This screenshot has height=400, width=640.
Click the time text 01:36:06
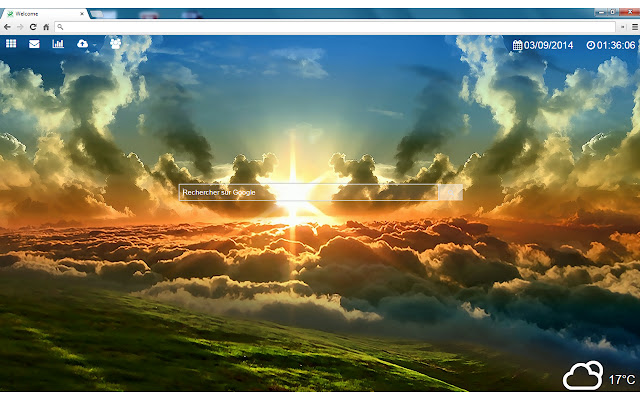click(616, 45)
